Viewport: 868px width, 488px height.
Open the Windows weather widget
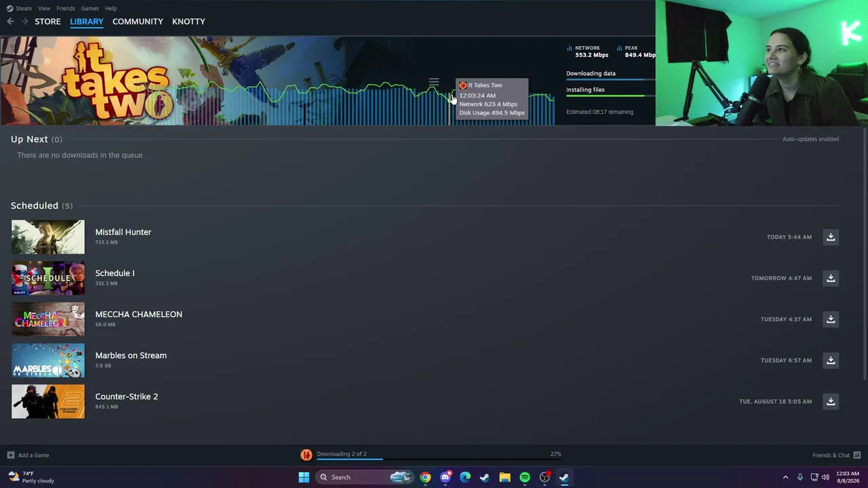point(31,477)
